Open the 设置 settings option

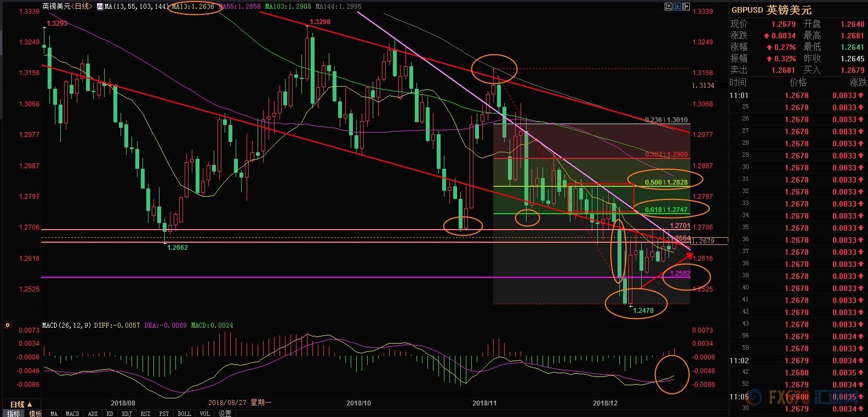(x=225, y=413)
